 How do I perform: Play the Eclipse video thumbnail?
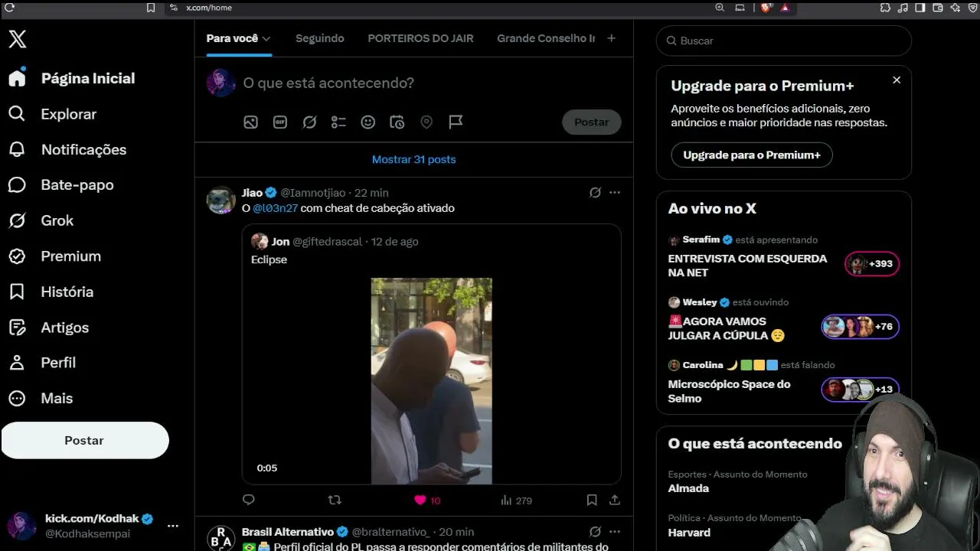(432, 381)
